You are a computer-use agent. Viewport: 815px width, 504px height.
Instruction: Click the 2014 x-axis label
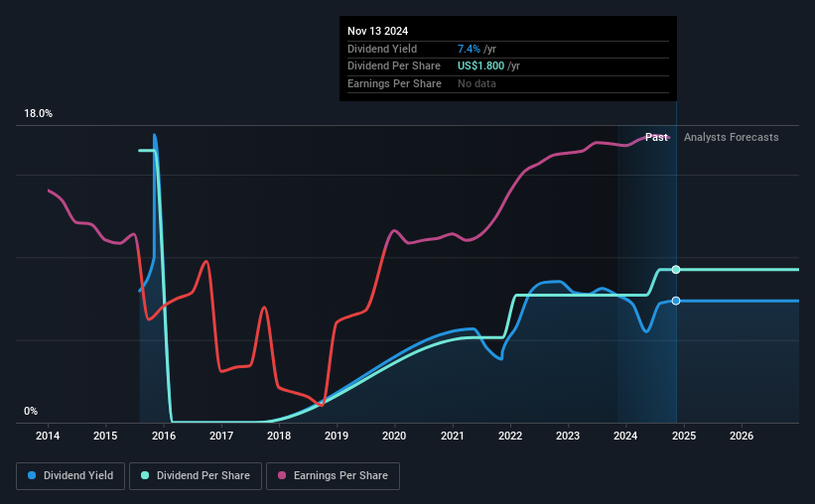click(48, 436)
